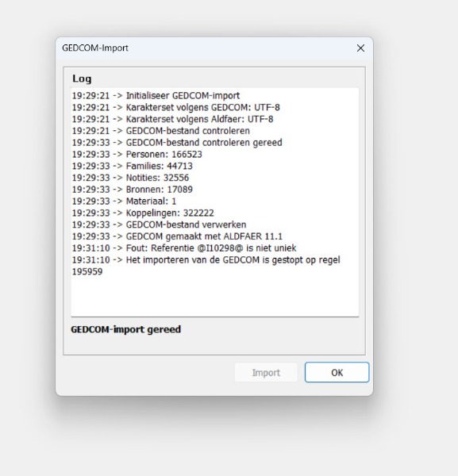Select the GEDCOM-bestand controleren gereed line
The width and height of the screenshot is (458, 476).
177,142
